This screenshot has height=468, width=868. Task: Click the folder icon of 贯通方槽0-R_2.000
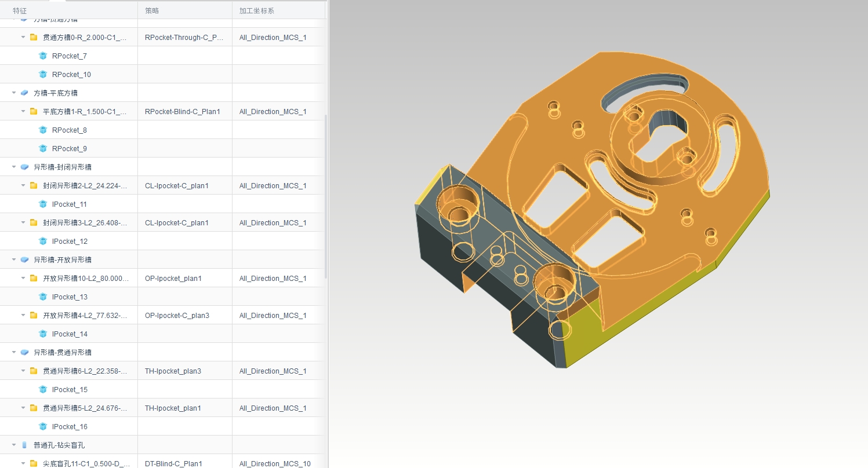point(34,37)
